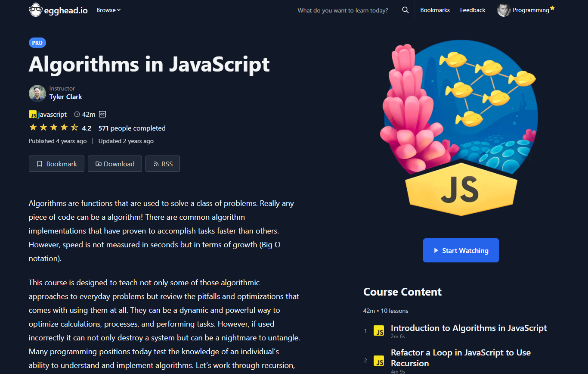
Task: Click the course illustration artwork
Action: pyautogui.click(x=459, y=128)
